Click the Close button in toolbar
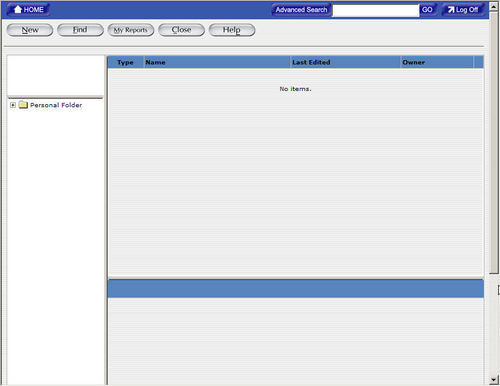This screenshot has height=386, width=500. point(181,30)
